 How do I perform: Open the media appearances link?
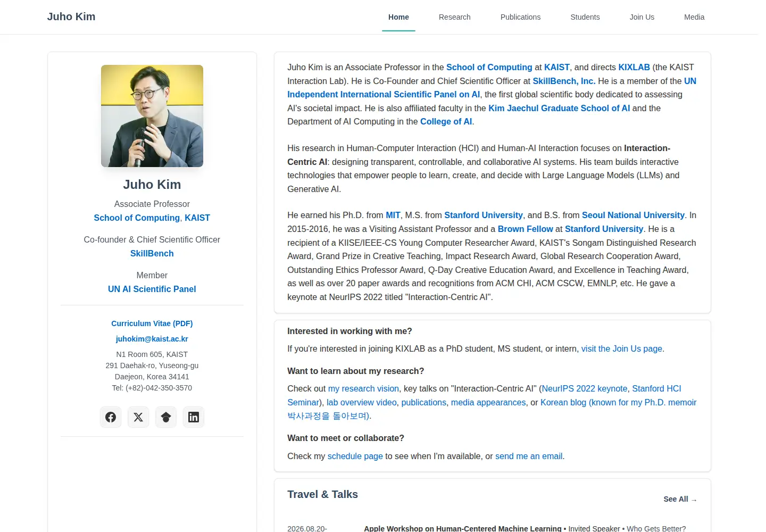(x=488, y=402)
